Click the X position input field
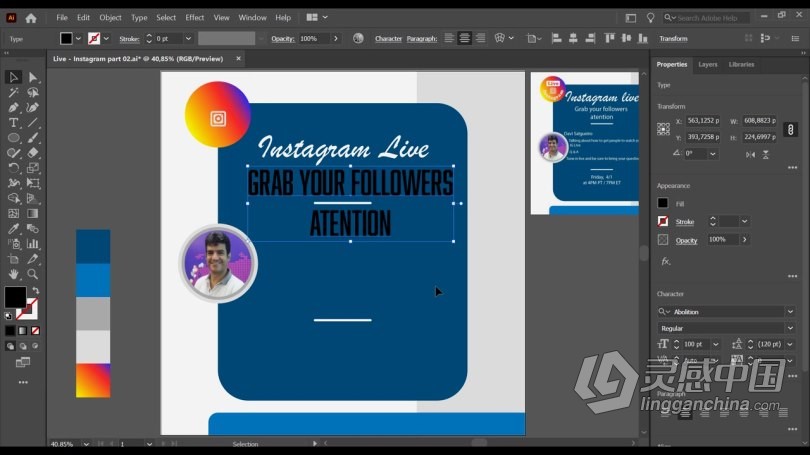810x455 pixels. click(x=703, y=121)
